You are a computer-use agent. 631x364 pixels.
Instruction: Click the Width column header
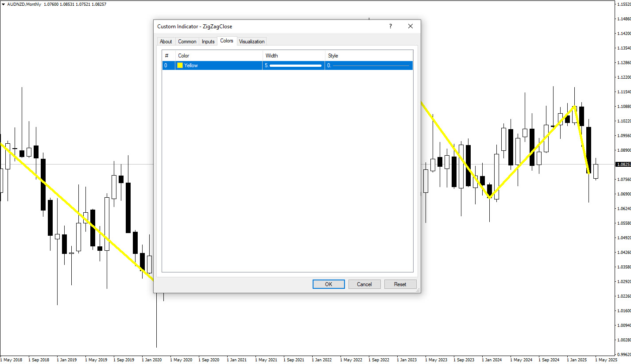click(294, 56)
